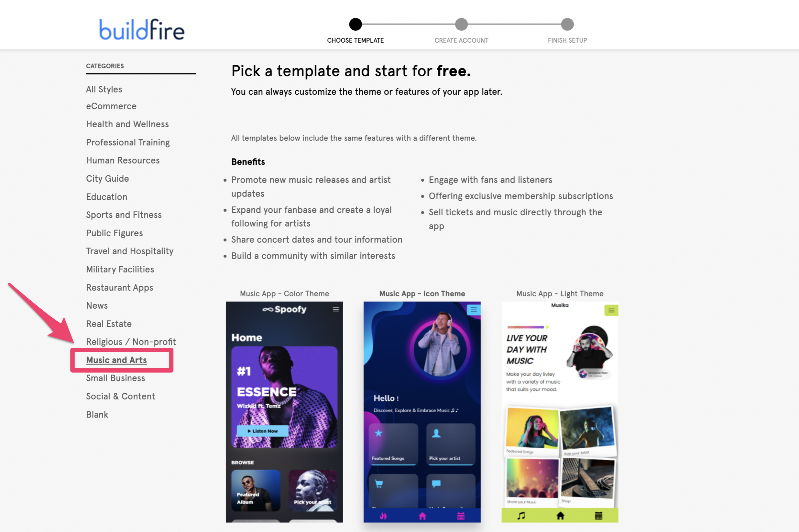This screenshot has width=799, height=532.
Task: Select the Music and Arts category
Action: (x=116, y=360)
